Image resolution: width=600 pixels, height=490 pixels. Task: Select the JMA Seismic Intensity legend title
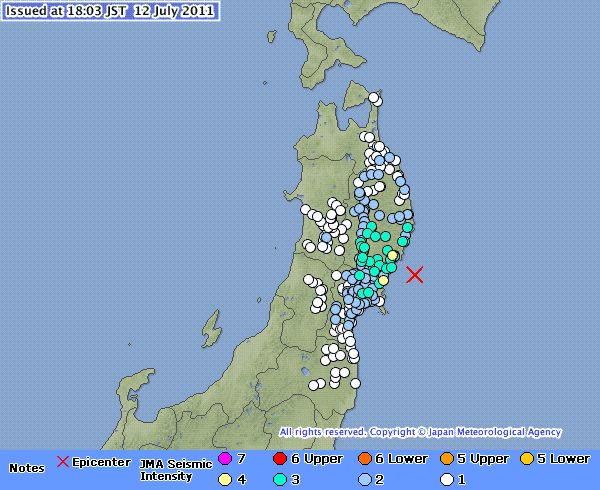[x=175, y=469]
